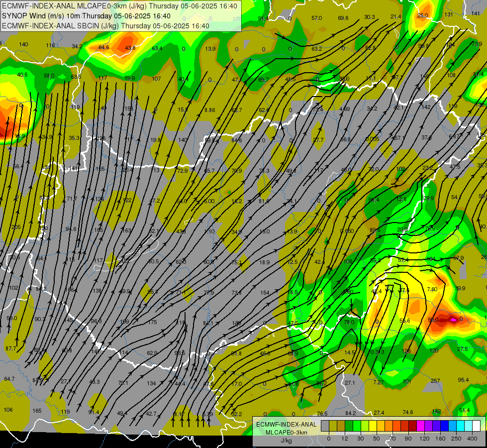The image size is (487, 448).
Task: Click legend tick value 250
Action: 456,439
